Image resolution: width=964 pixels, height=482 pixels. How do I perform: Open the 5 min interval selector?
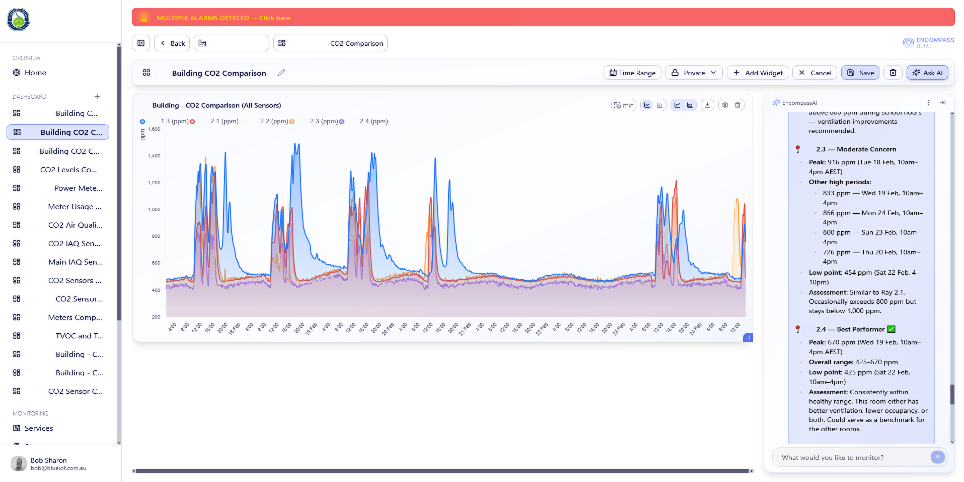[x=623, y=105]
